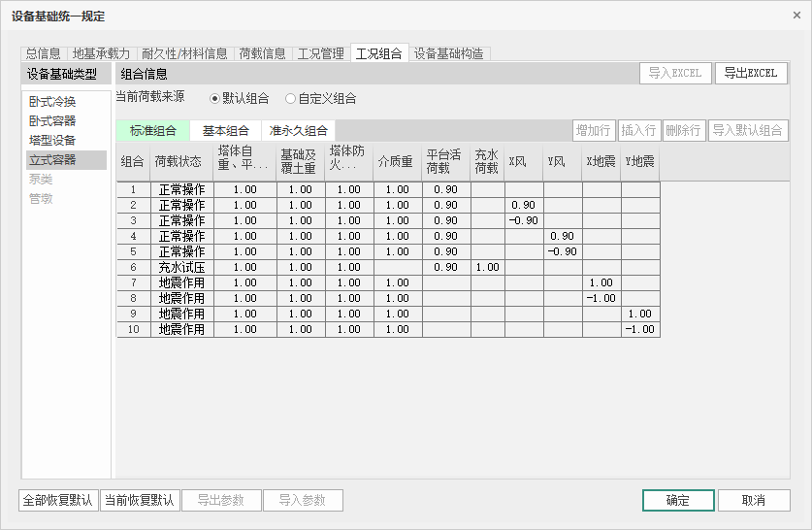Screen dimensions: 812x530
Task: Click the 导入参数 button
Action: 303,501
